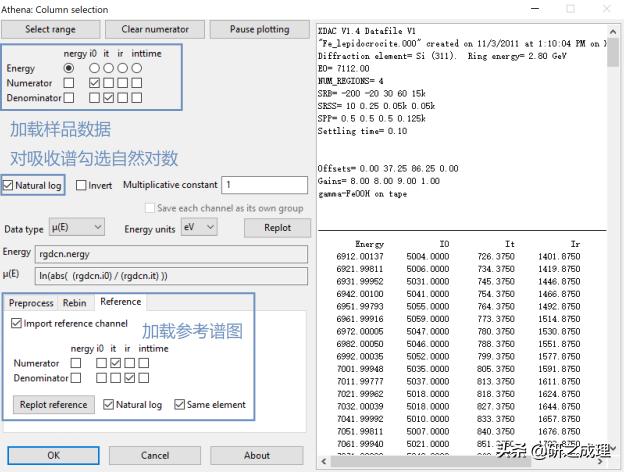
Task: Click the It value 840.3750
Action: (x=496, y=431)
